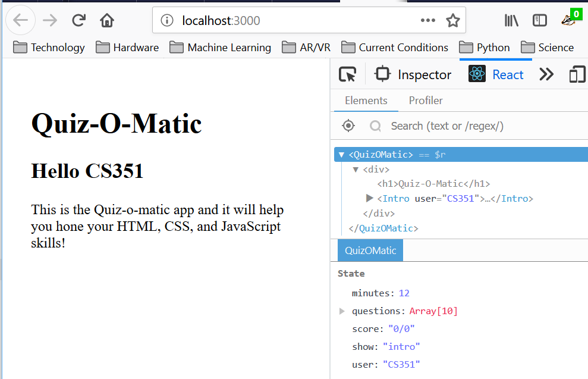The image size is (588, 379).
Task: Expand the Intro component node
Action: 370,199
